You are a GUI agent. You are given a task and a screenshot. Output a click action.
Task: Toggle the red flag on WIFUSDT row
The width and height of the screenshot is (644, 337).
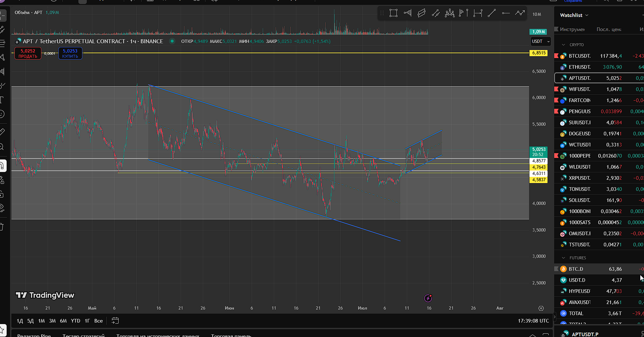(556, 89)
